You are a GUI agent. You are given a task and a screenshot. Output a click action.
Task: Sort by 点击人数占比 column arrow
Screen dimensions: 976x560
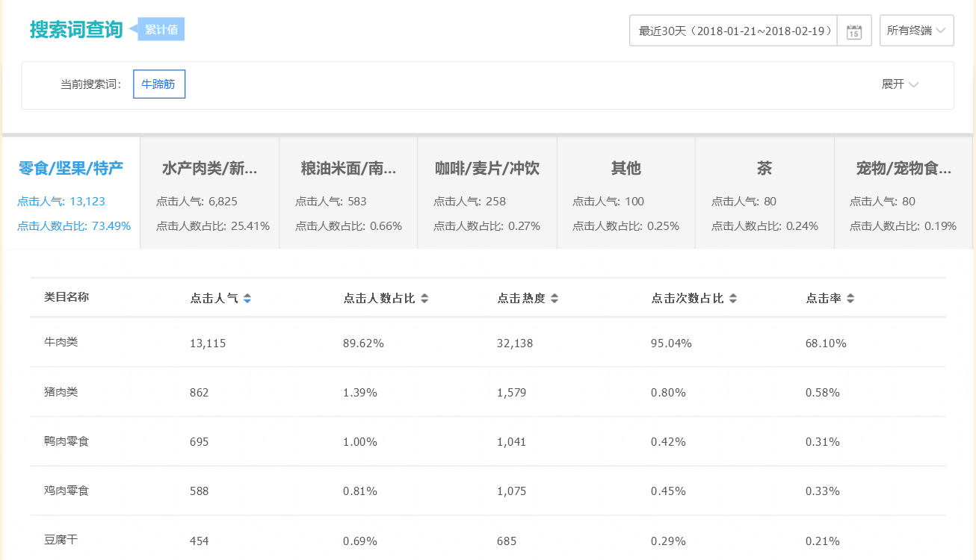423,297
